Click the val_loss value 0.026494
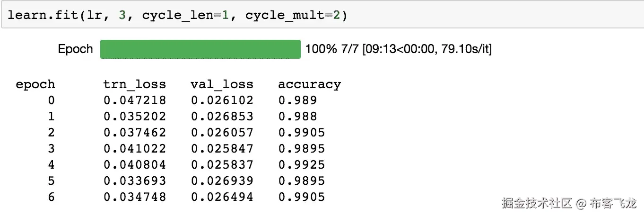This screenshot has width=644, height=217. click(222, 197)
